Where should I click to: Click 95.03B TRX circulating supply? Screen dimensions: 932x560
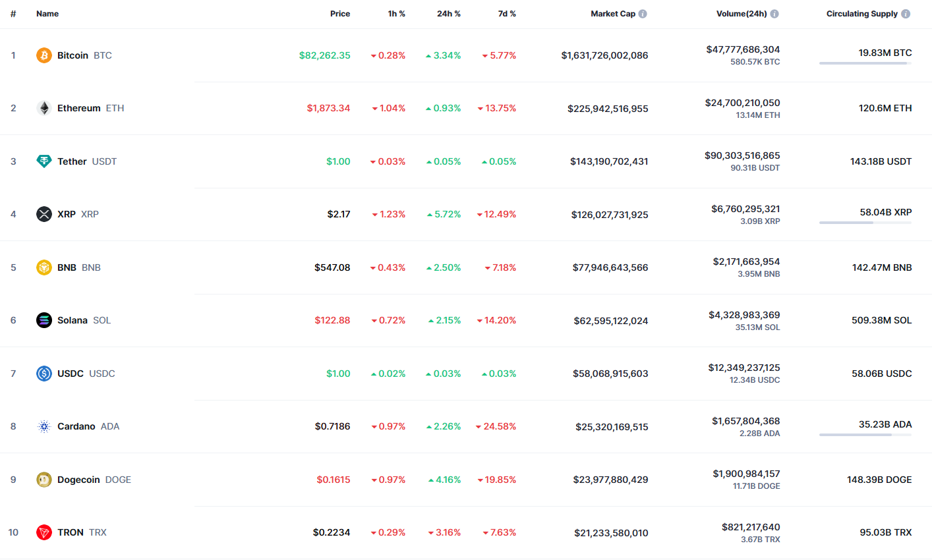point(886,532)
